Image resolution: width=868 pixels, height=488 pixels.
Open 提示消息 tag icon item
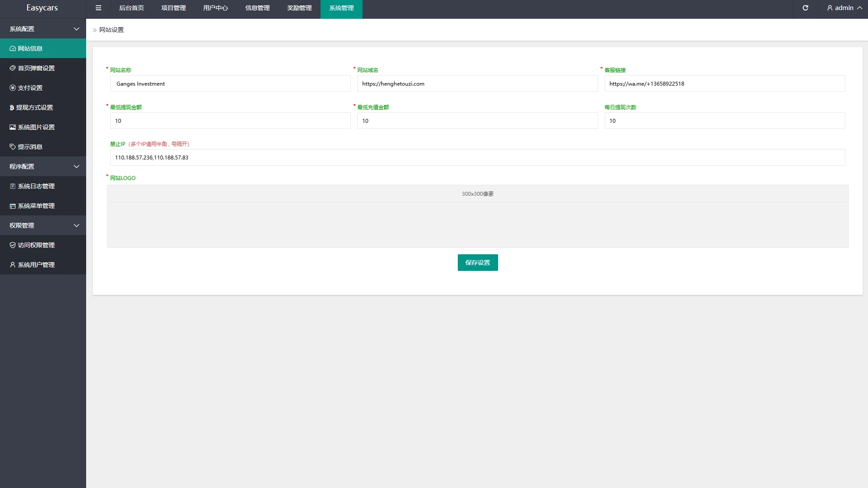[x=30, y=147]
